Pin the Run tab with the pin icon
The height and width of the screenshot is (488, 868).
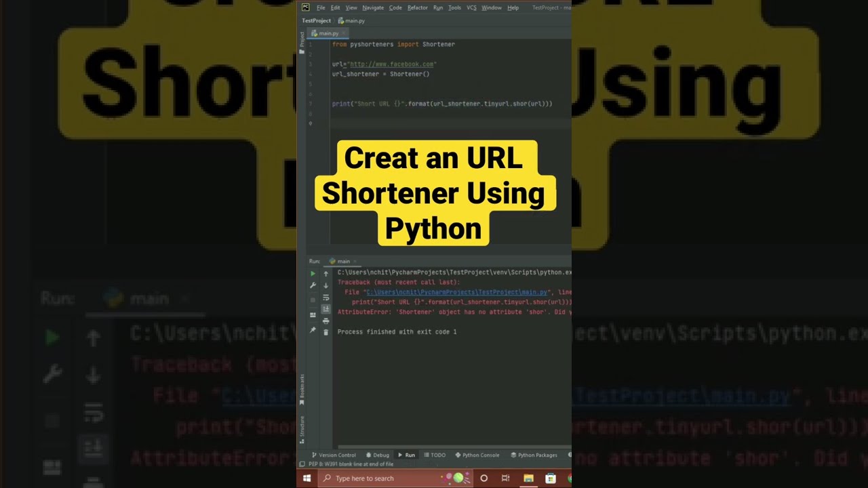(x=313, y=330)
